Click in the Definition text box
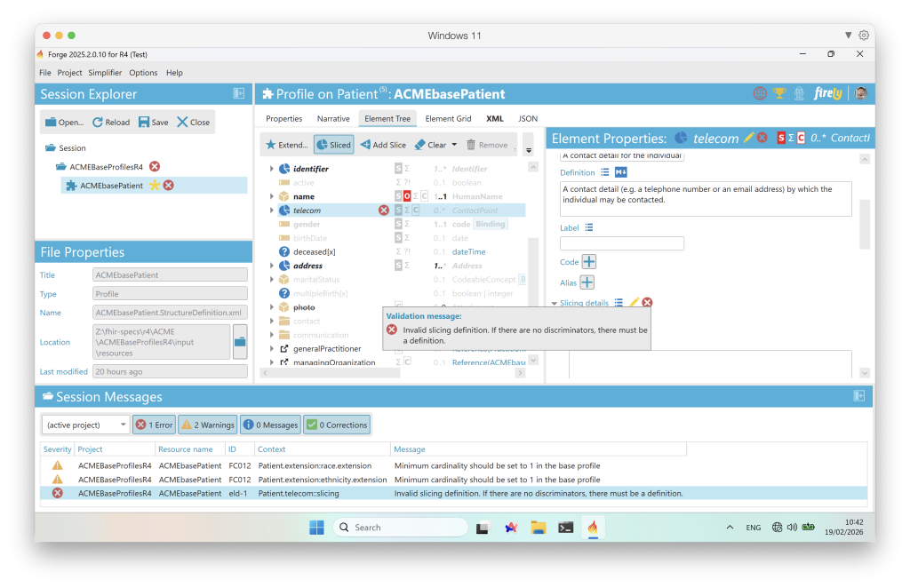 (x=706, y=199)
